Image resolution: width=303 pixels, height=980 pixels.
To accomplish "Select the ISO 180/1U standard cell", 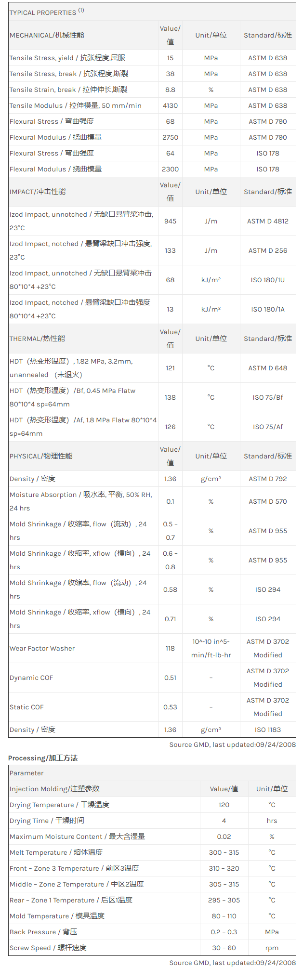I will 268,280.
